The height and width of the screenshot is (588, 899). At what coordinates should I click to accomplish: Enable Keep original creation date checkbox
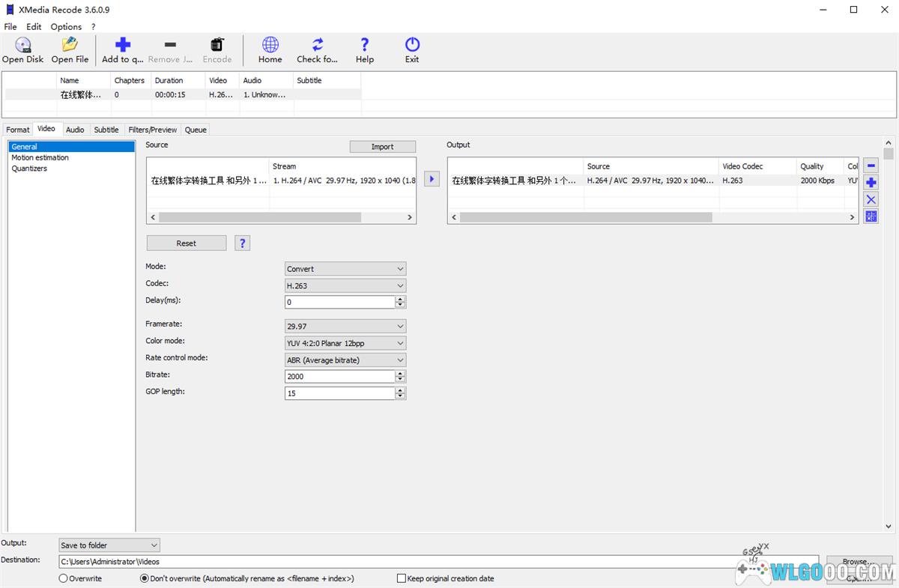(x=402, y=578)
